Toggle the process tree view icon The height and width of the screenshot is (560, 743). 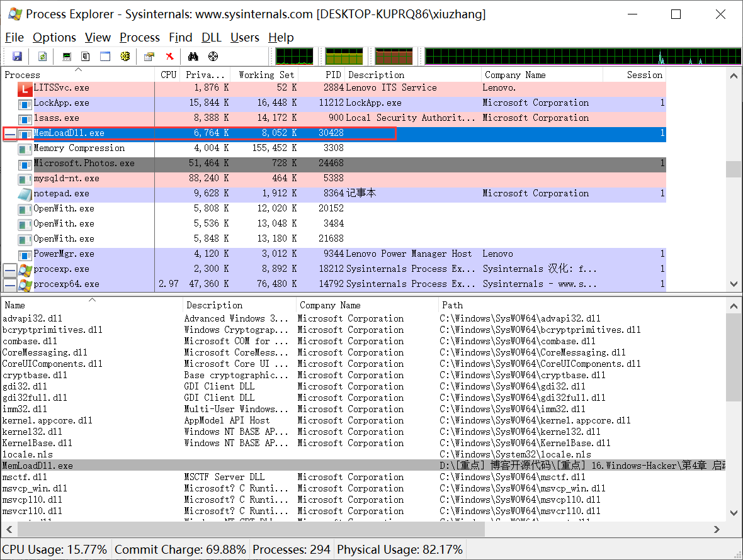pyautogui.click(x=86, y=57)
